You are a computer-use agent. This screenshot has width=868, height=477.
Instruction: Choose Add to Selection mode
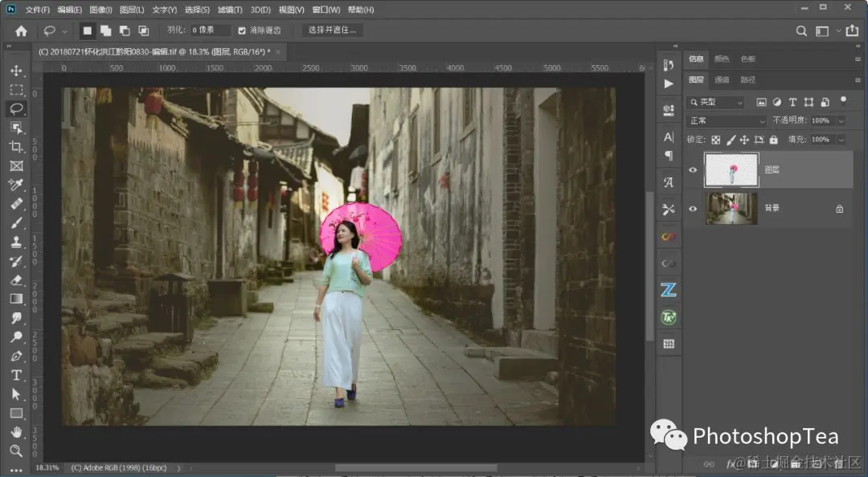pos(106,31)
